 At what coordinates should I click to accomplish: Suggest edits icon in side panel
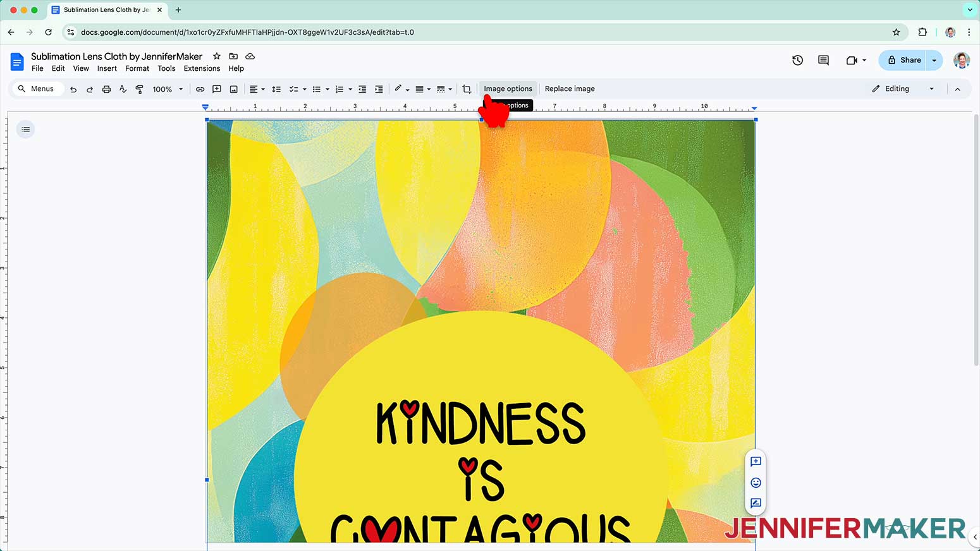[x=756, y=504]
